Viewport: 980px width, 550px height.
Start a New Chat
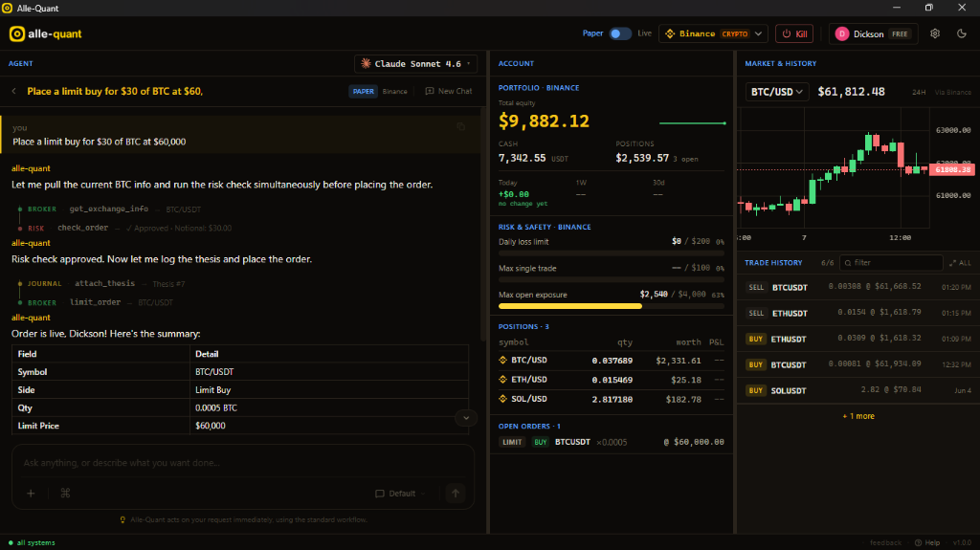click(449, 91)
